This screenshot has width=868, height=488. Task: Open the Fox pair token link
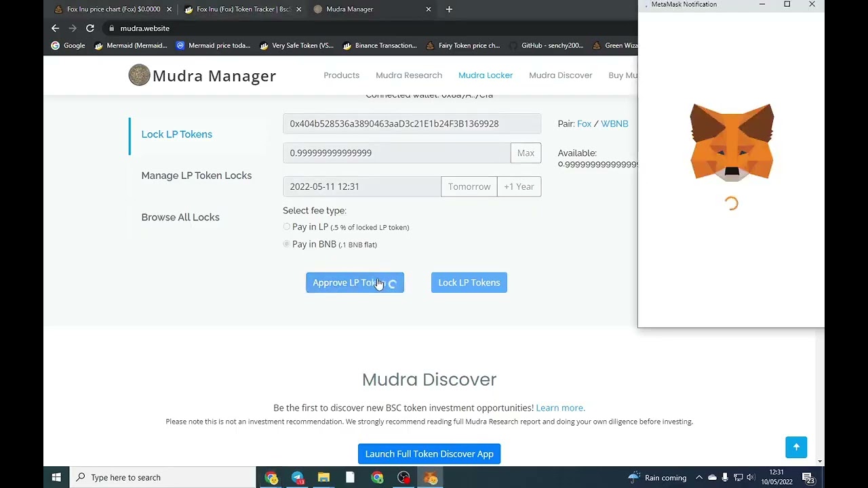tap(584, 124)
